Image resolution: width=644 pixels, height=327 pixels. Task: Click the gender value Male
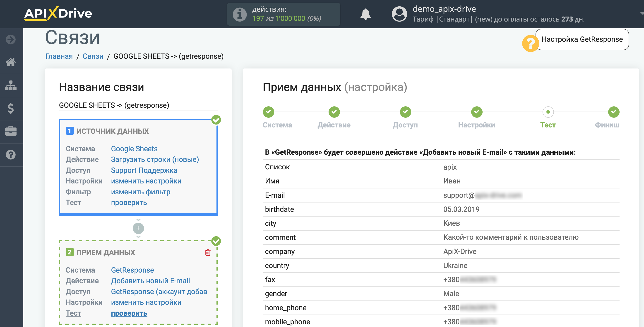451,293
